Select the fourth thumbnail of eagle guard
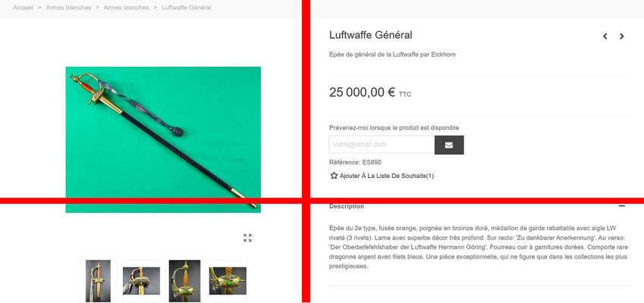The height and width of the screenshot is (303, 644). 228,281
